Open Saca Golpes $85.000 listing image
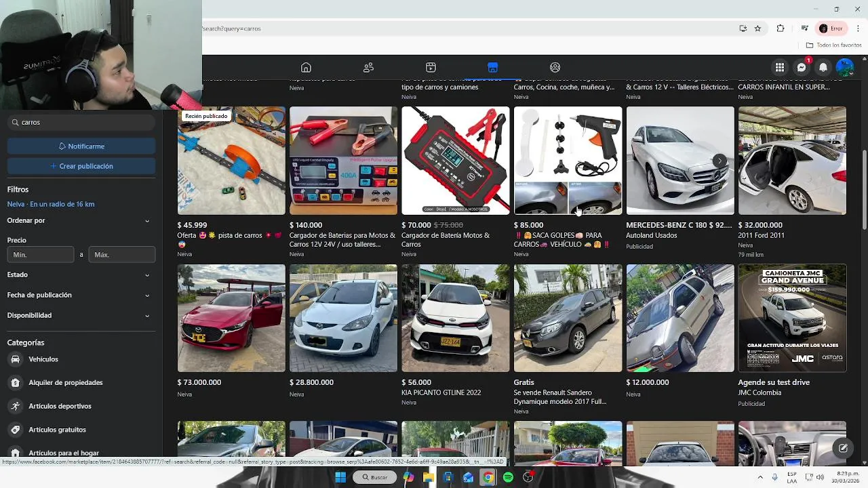Image resolution: width=868 pixels, height=488 pixels. click(x=568, y=161)
